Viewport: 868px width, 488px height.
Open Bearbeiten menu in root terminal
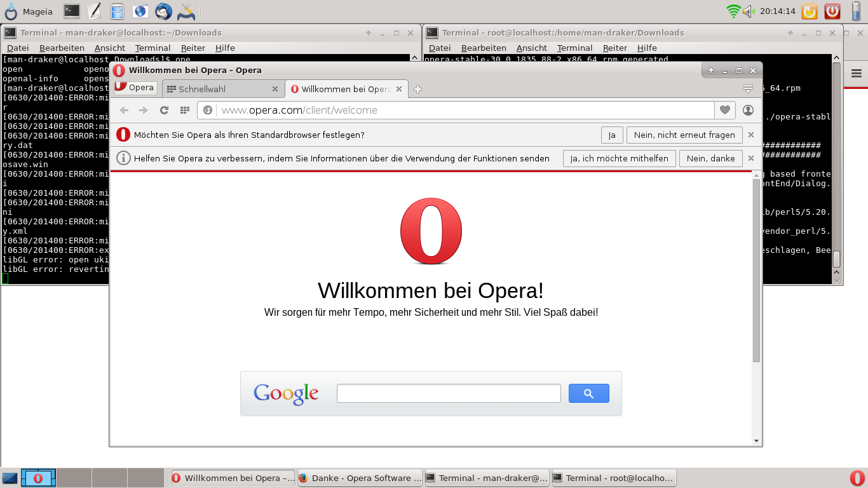point(484,48)
